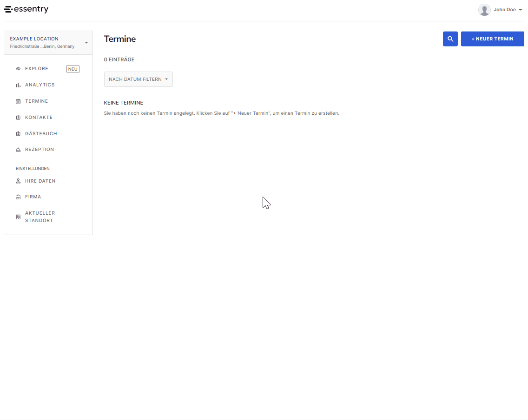528x420 pixels.
Task: Click the NEU badge next to Explore
Action: (73, 69)
